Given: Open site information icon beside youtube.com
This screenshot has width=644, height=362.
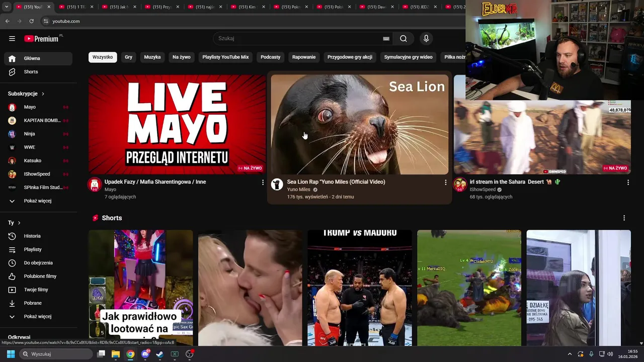Looking at the screenshot, I should click(46, 21).
